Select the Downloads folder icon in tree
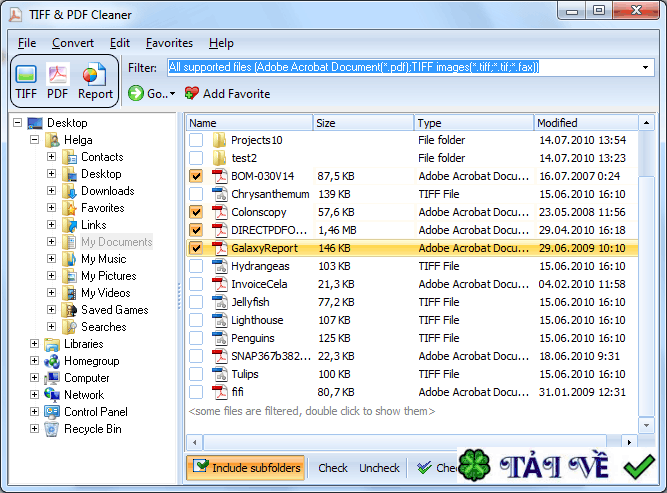 click(69, 191)
